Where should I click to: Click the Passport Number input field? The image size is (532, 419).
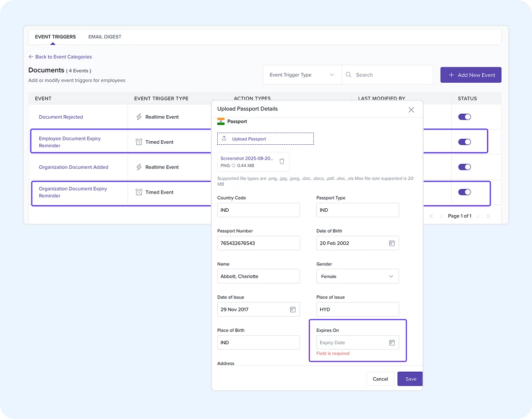pyautogui.click(x=259, y=243)
